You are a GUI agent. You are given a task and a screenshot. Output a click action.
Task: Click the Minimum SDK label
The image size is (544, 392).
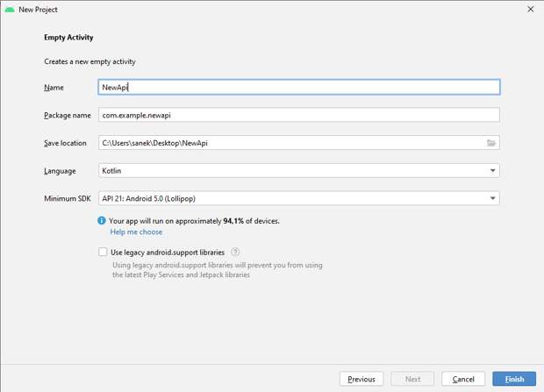click(67, 199)
